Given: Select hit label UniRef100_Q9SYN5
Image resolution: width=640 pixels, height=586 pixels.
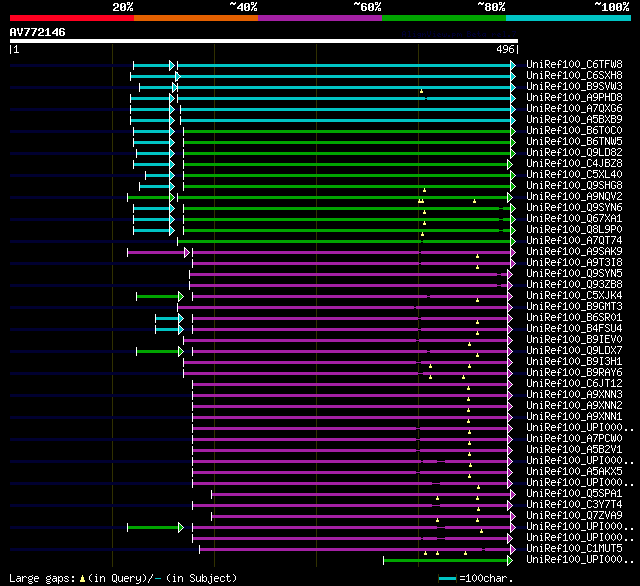Looking at the screenshot, I should [x=574, y=273].
